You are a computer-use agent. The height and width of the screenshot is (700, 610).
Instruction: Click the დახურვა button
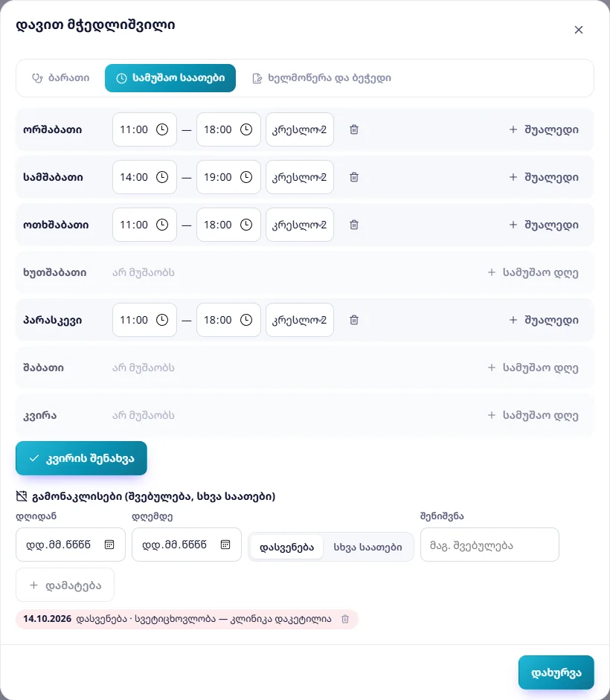point(556,672)
